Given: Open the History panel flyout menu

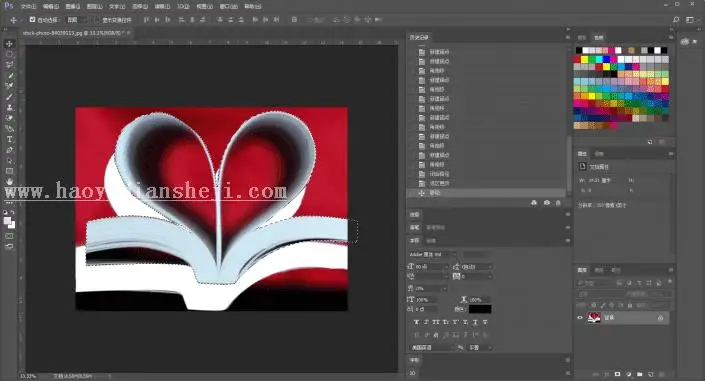Looking at the screenshot, I should click(x=567, y=37).
